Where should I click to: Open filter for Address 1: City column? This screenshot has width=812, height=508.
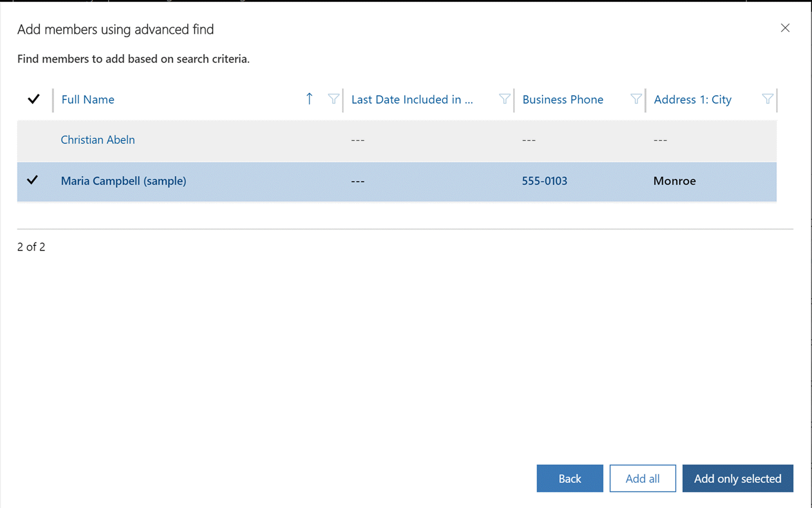pos(767,99)
